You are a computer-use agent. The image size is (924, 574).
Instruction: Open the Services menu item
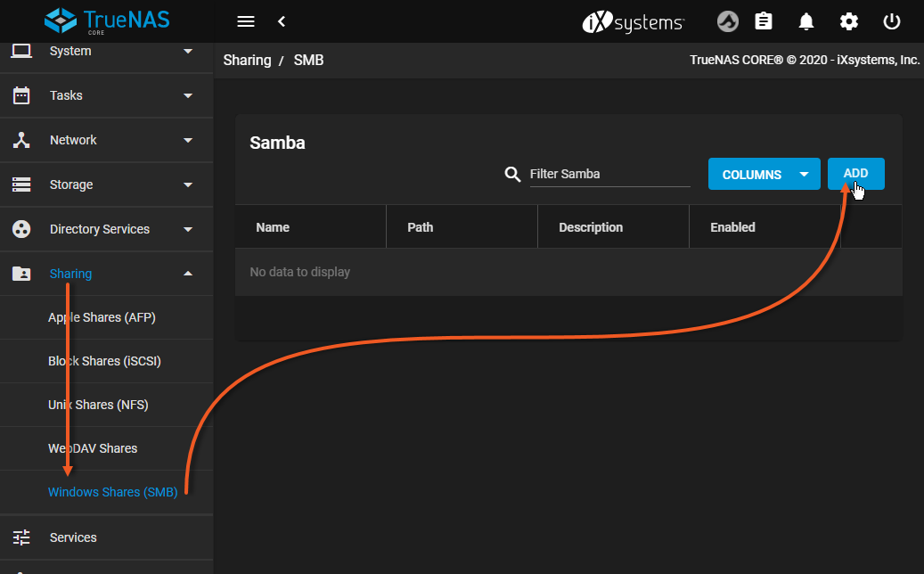73,537
